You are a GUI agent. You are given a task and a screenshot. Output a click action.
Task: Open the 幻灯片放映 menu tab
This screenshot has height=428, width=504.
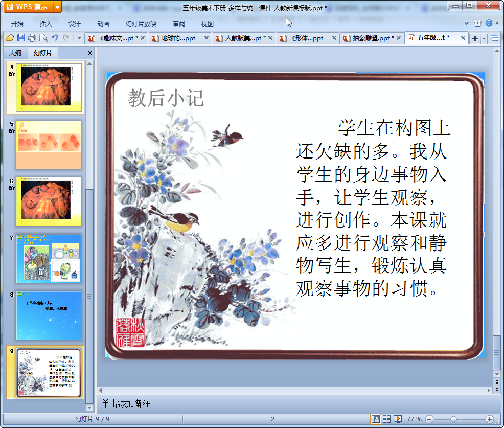(141, 24)
